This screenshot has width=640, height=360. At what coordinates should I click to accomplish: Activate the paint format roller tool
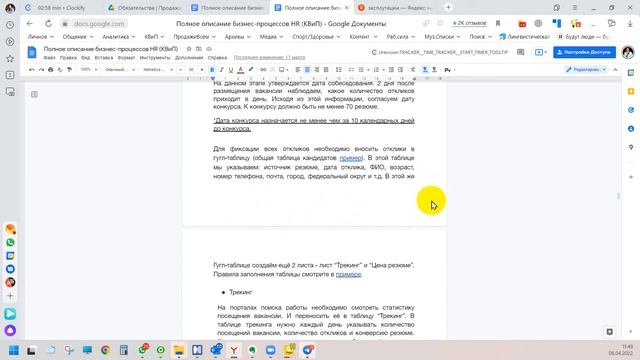pos(69,70)
